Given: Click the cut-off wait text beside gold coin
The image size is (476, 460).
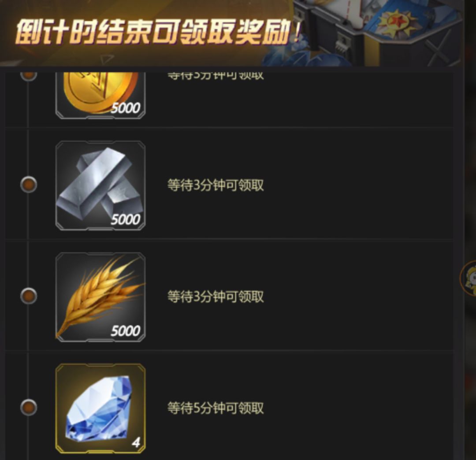Looking at the screenshot, I should [216, 76].
